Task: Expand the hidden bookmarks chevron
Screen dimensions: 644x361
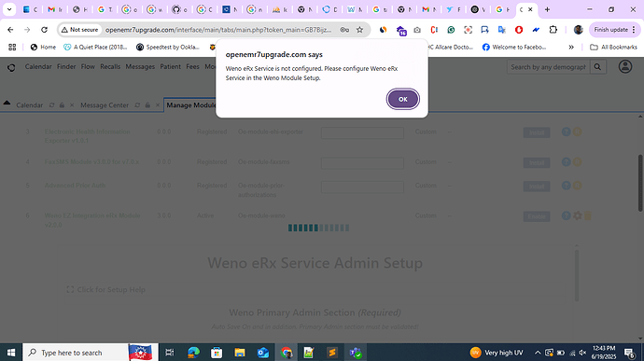Action: (x=571, y=48)
